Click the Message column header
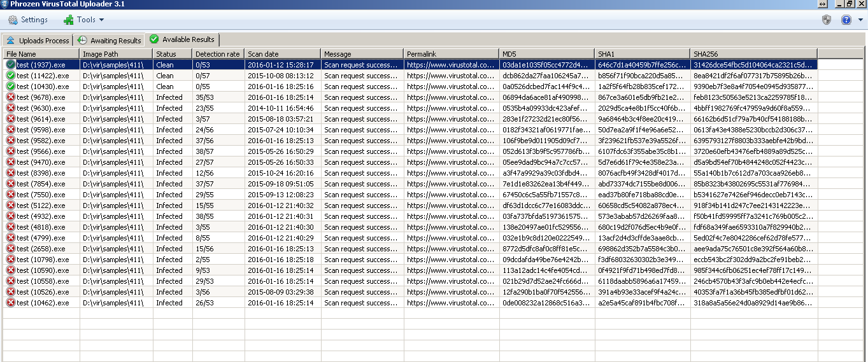 click(x=362, y=54)
